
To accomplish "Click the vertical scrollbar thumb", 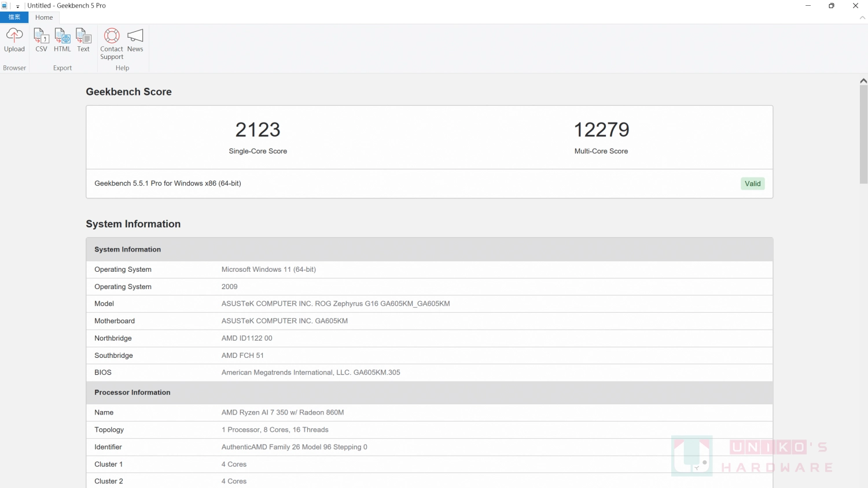I will click(x=863, y=135).
